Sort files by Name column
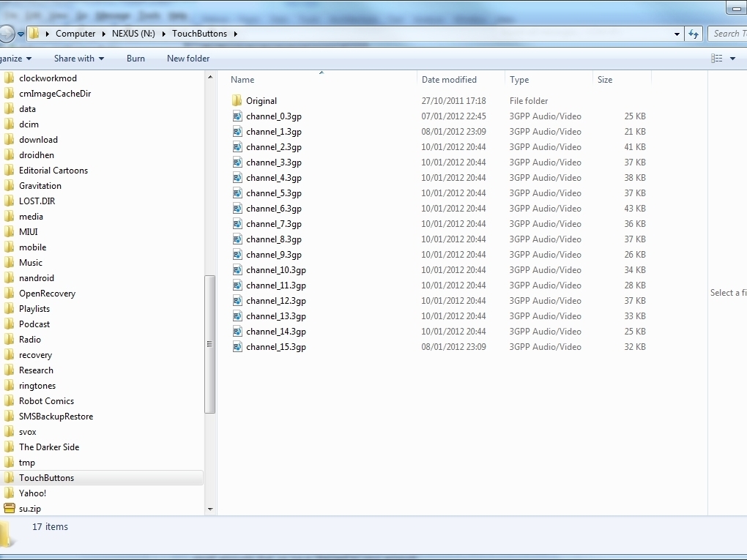The width and height of the screenshot is (747, 560). [x=242, y=80]
